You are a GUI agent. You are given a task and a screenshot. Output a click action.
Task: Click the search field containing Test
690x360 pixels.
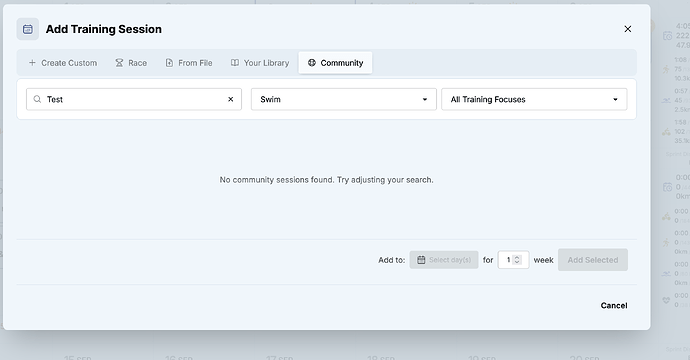[134, 99]
